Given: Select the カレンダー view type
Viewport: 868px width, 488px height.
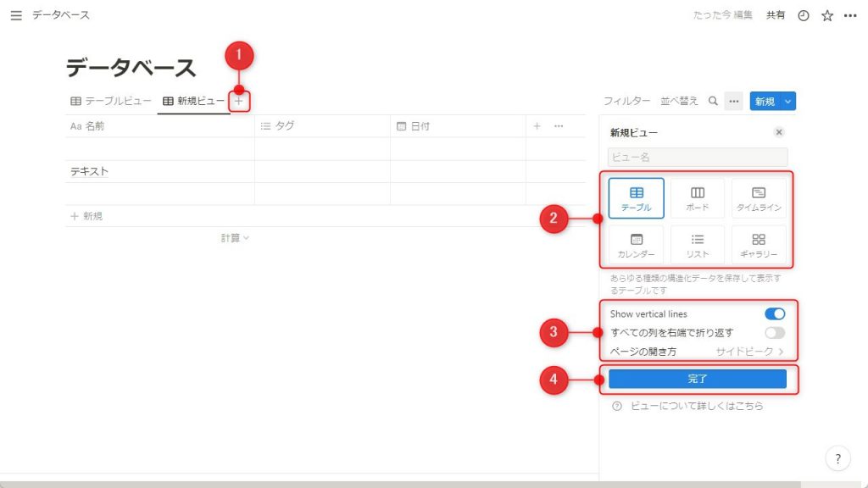Looking at the screenshot, I should click(x=636, y=245).
